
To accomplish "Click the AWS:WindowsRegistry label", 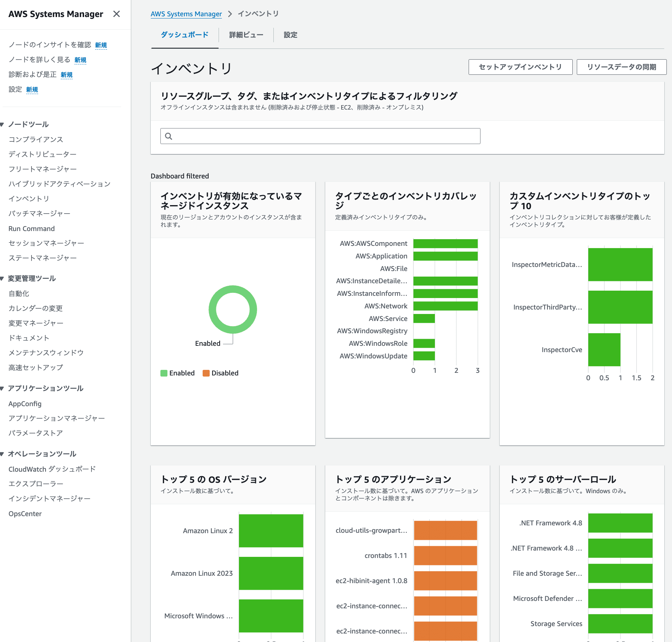I will pos(372,331).
